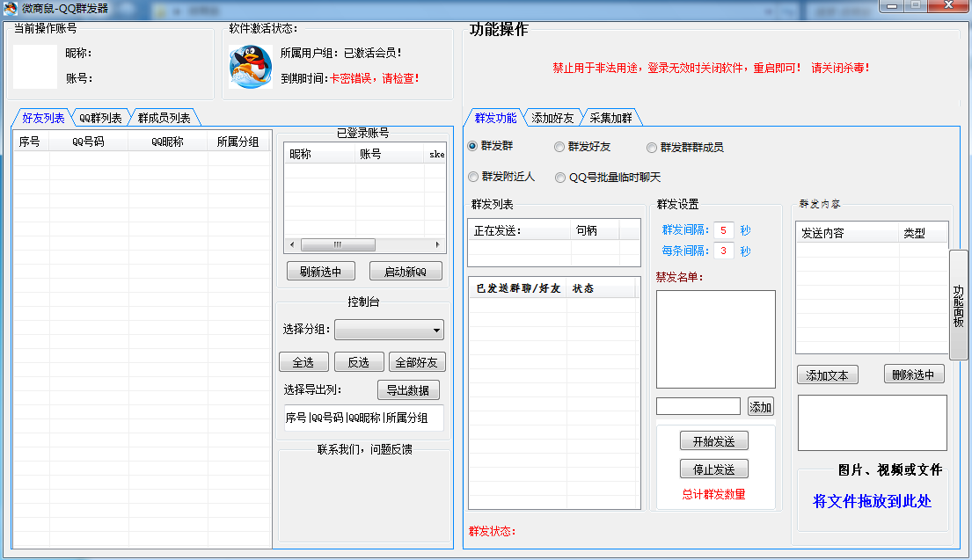Viewport: 972px width, 560px height.
Task: Click the app icon in the title bar
Action: coord(10,9)
